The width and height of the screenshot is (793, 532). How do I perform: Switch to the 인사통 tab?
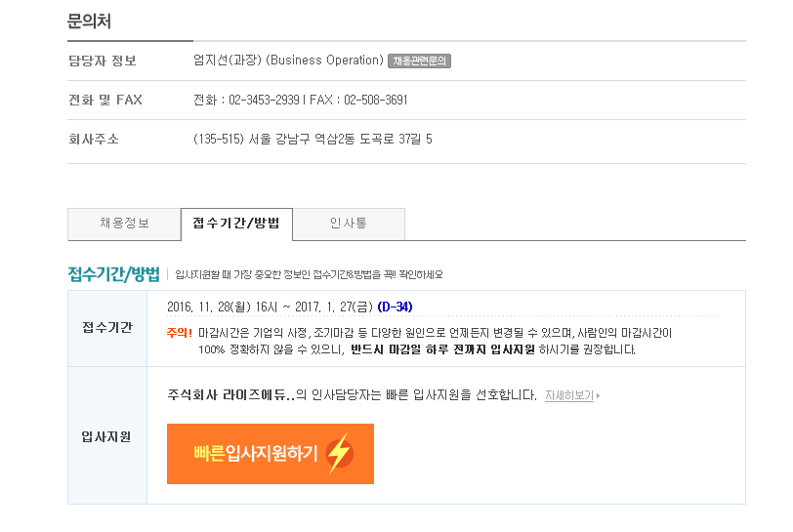point(349,225)
